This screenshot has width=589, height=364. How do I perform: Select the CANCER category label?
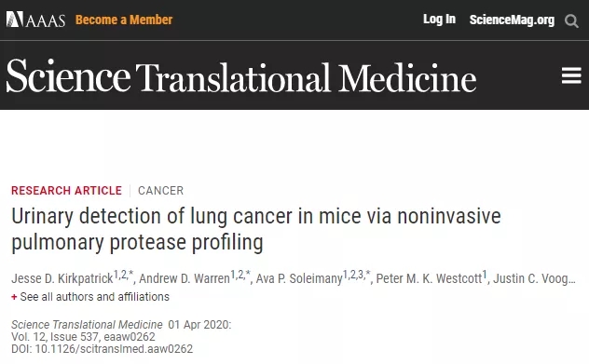161,191
